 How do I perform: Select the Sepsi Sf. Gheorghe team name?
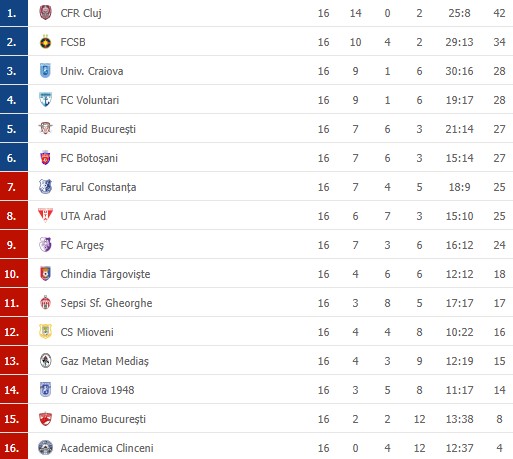(x=106, y=303)
